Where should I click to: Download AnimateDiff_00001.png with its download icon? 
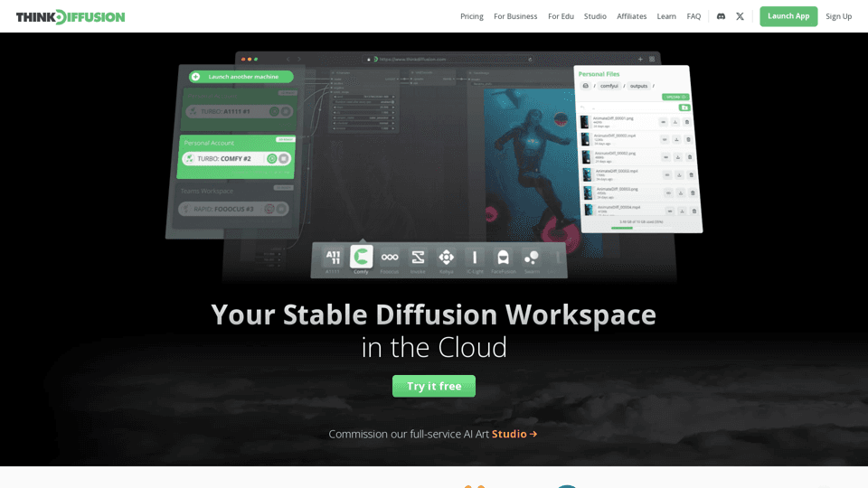point(675,122)
